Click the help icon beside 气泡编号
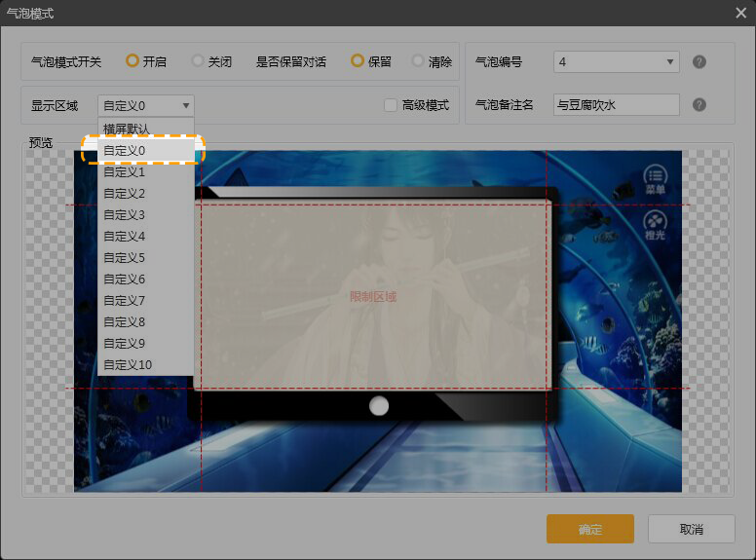Image resolution: width=756 pixels, height=560 pixels. click(x=699, y=62)
